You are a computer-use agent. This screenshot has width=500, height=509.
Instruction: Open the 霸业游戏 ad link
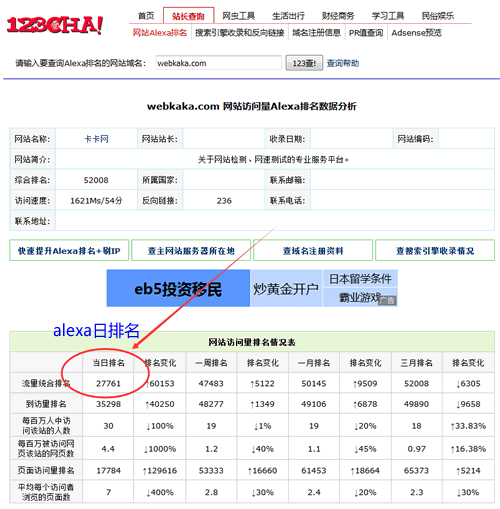(x=360, y=297)
